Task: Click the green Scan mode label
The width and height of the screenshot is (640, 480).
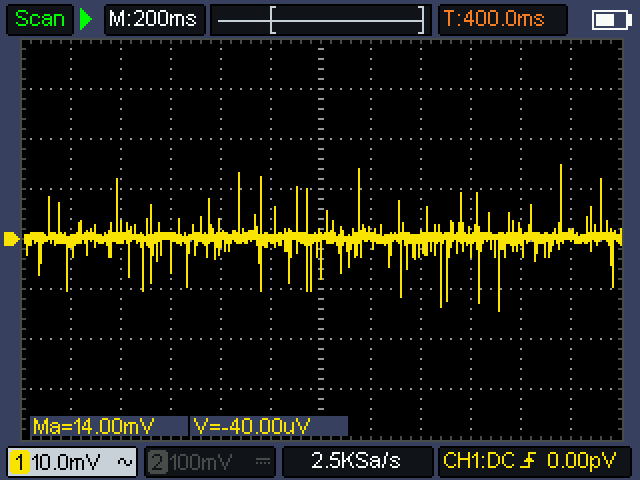Action: pyautogui.click(x=40, y=19)
